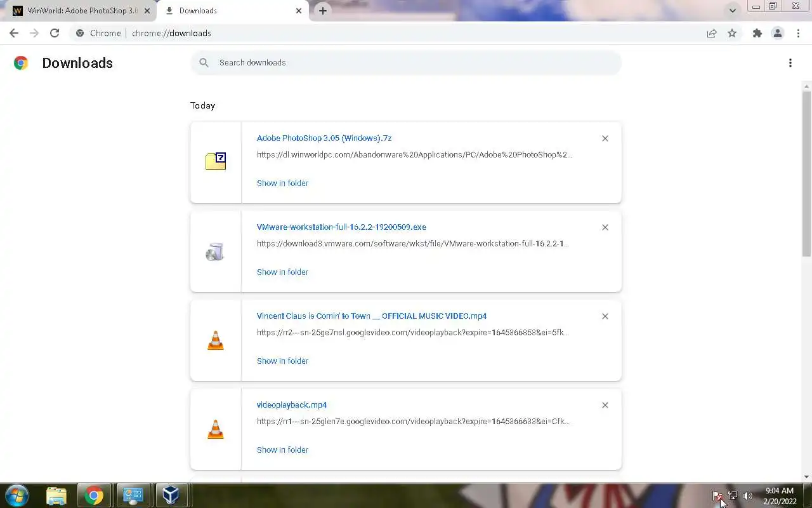Viewport: 812px width, 508px height.
Task: Click the download3.vmware.com source URL
Action: tap(413, 243)
